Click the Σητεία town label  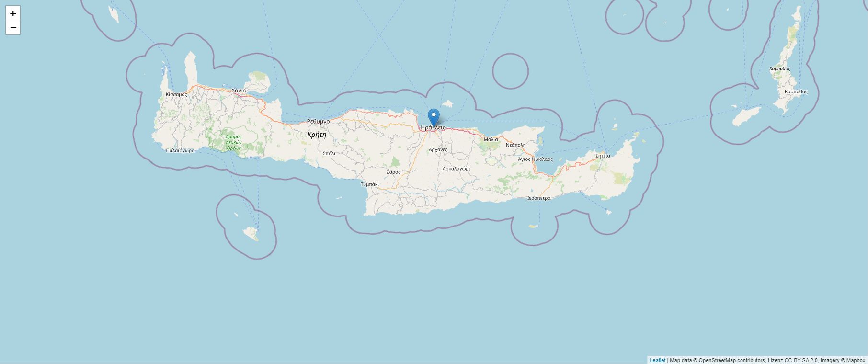pos(603,156)
